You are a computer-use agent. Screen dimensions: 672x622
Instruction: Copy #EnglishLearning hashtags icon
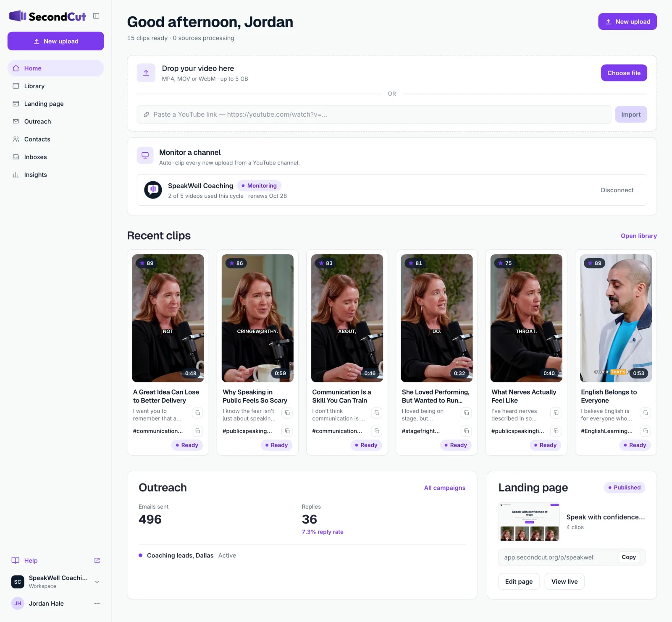[x=646, y=431]
